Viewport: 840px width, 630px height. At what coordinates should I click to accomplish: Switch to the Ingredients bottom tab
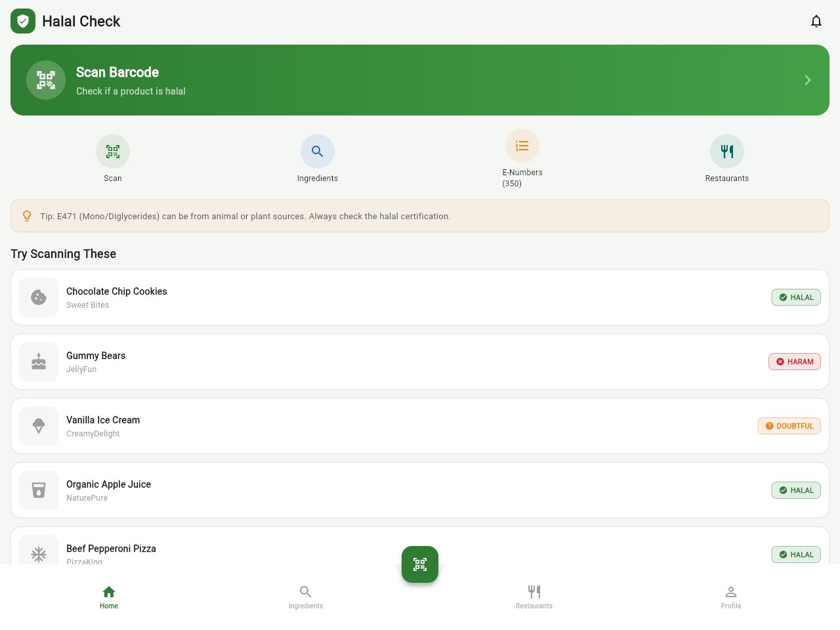tap(306, 597)
